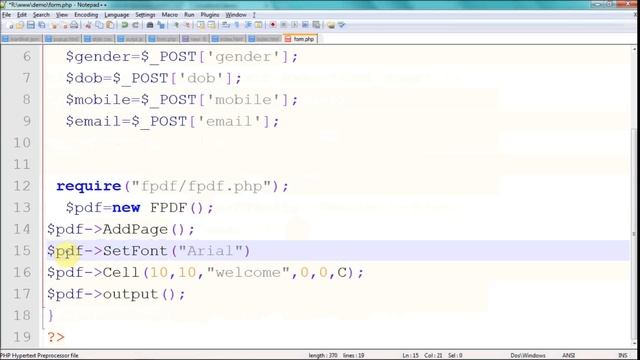Viewport: 640px width, 360px height.
Task: Open Find dialog with binoculars icon
Action: pyautogui.click(x=149, y=25)
